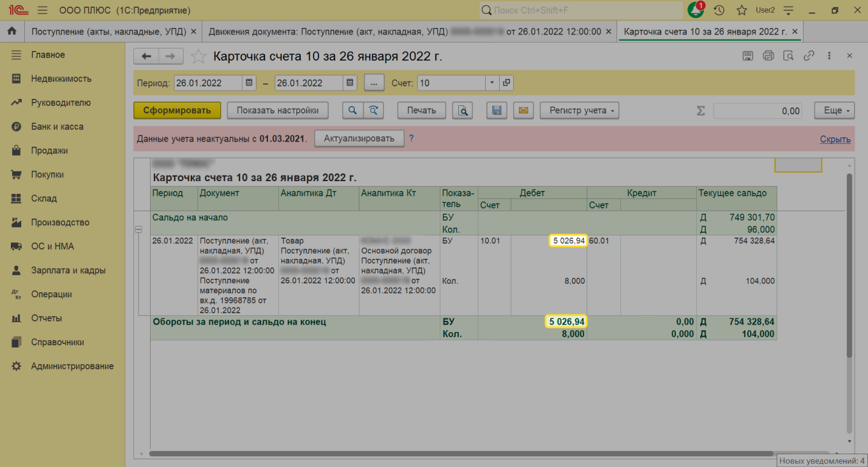This screenshot has width=868, height=467.
Task: Click the copy link chain icon
Action: [x=809, y=56]
